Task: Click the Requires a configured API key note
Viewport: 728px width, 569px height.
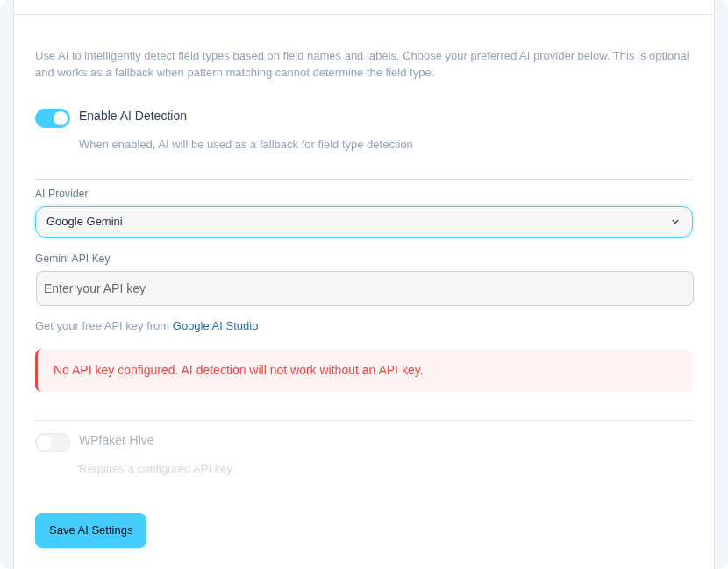Action: point(157,469)
